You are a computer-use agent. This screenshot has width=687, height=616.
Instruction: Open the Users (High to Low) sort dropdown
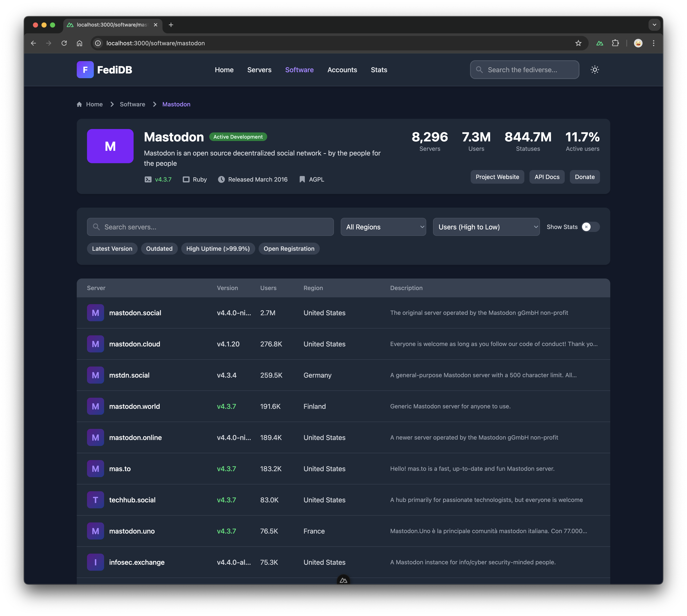(486, 227)
